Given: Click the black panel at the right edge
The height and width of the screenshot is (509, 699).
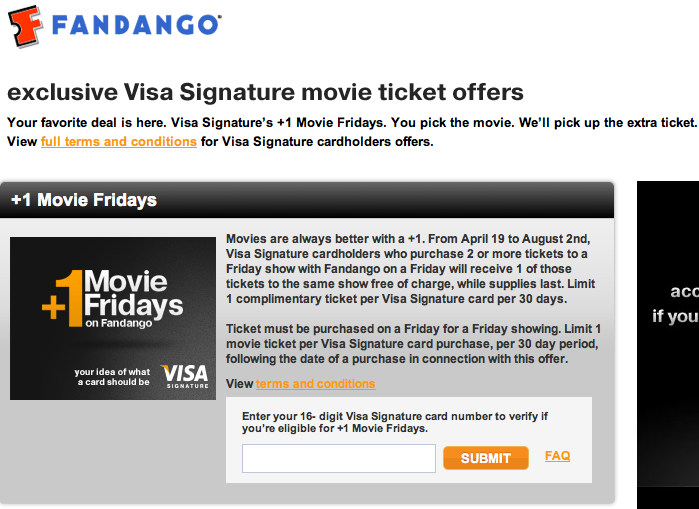Looking at the screenshot, I should (x=668, y=345).
